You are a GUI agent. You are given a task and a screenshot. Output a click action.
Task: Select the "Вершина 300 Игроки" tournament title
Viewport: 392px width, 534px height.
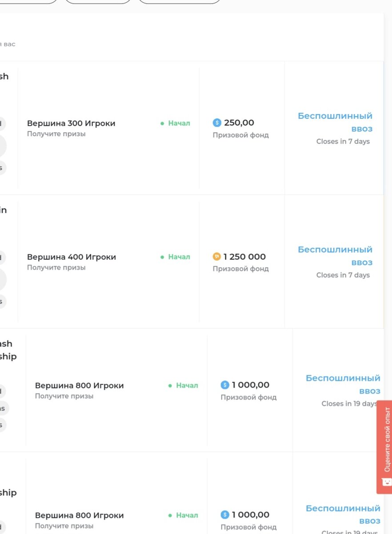(x=71, y=123)
